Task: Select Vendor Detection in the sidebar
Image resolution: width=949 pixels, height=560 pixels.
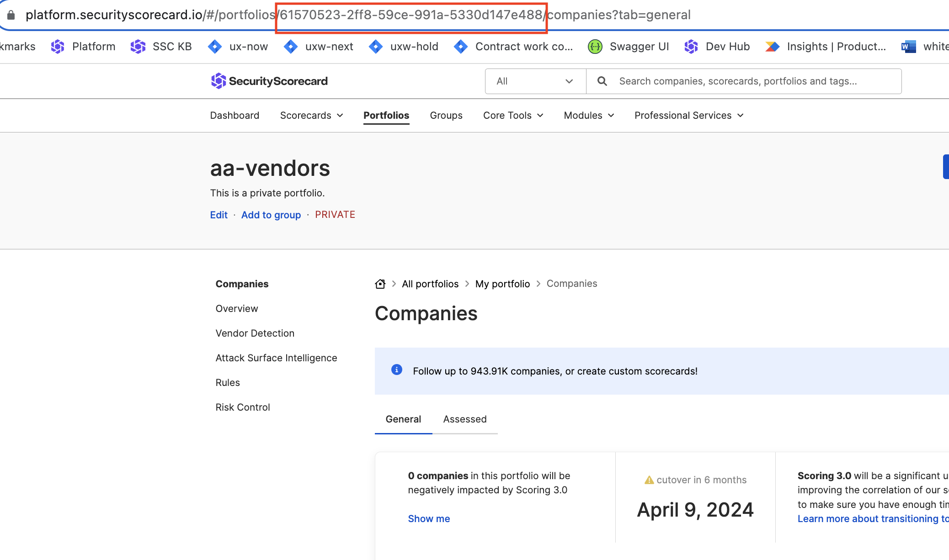Action: coord(255,333)
